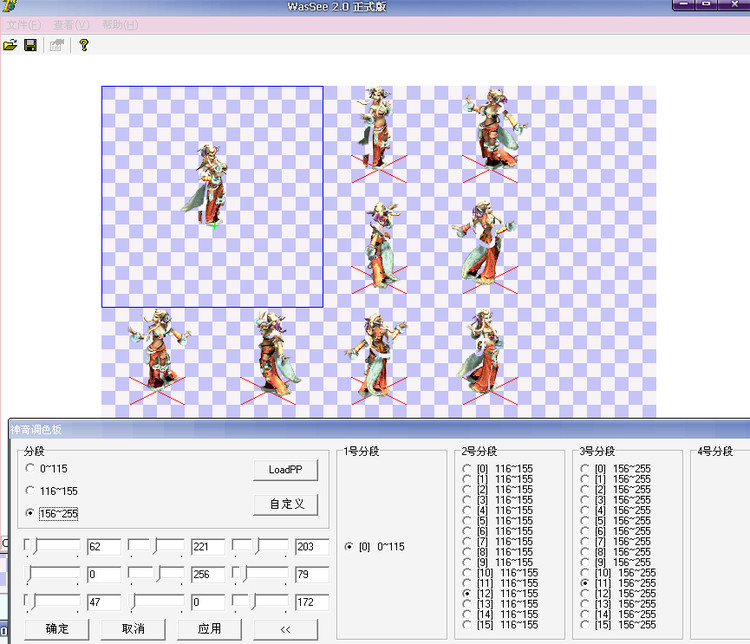Click the slider next to value 203

[260, 546]
